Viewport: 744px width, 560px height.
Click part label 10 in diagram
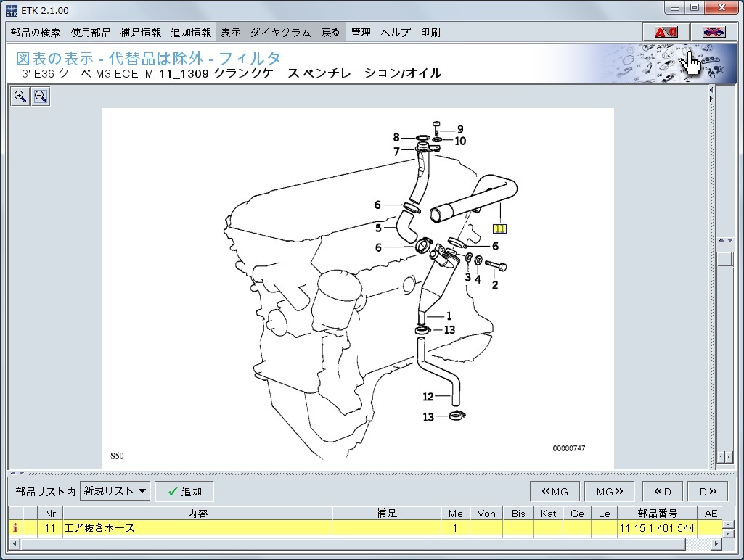pyautogui.click(x=460, y=141)
